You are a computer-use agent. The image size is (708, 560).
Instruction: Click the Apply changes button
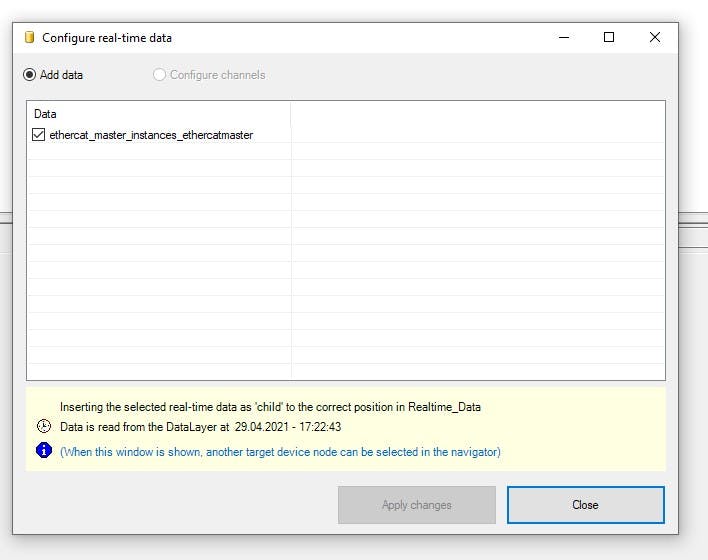click(416, 505)
